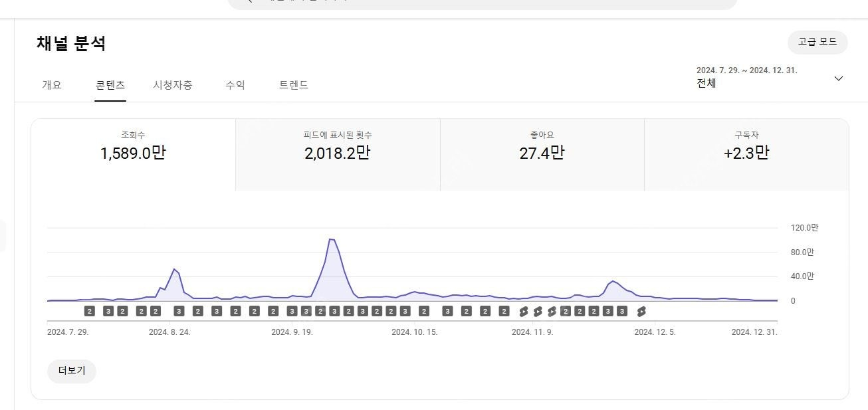Image resolution: width=868 pixels, height=410 pixels.
Task: Open 고급 모드 (advanced mode)
Action: click(817, 43)
